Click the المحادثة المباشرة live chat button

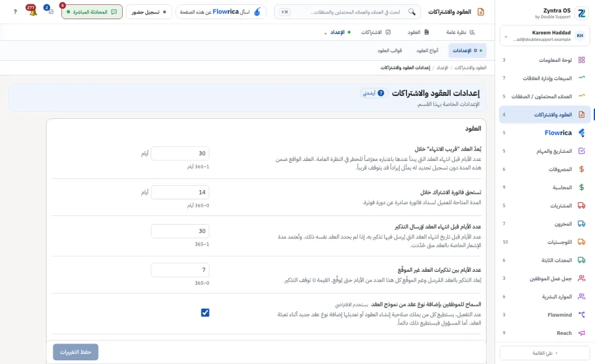(x=92, y=12)
